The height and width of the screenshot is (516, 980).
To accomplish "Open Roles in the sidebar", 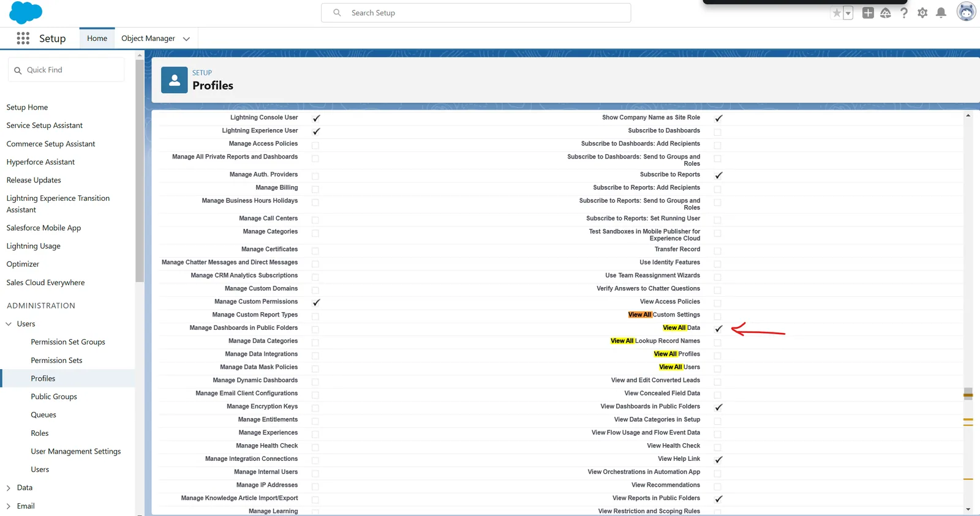I will [40, 433].
